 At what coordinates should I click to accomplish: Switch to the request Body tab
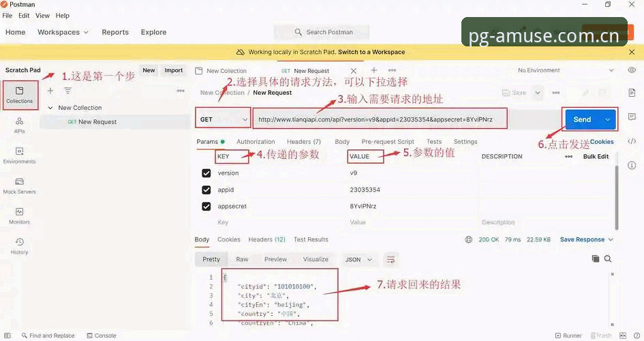[x=341, y=142]
